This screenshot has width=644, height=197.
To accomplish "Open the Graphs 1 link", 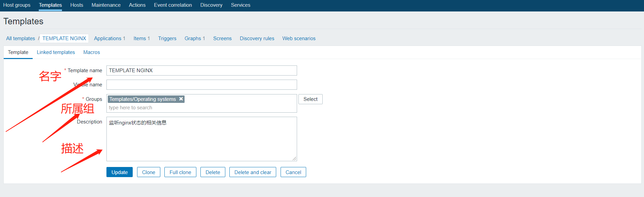I will [195, 38].
